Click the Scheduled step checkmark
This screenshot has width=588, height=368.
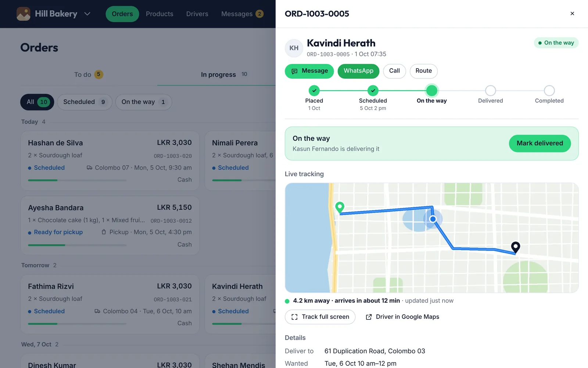373,91
